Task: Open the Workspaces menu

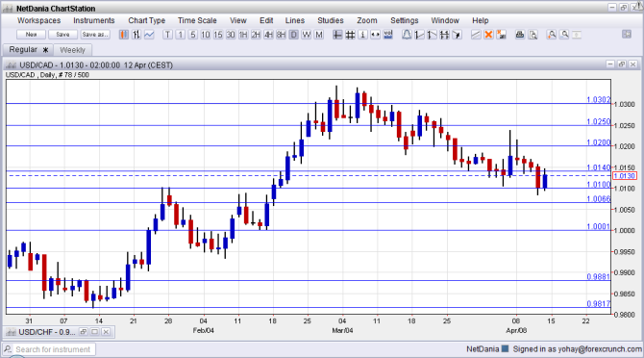Action: tap(39, 20)
